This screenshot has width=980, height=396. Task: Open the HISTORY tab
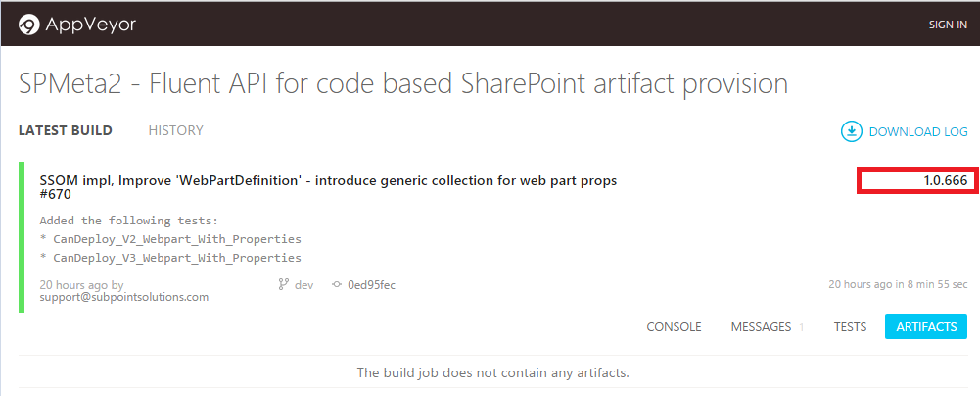[x=175, y=130]
